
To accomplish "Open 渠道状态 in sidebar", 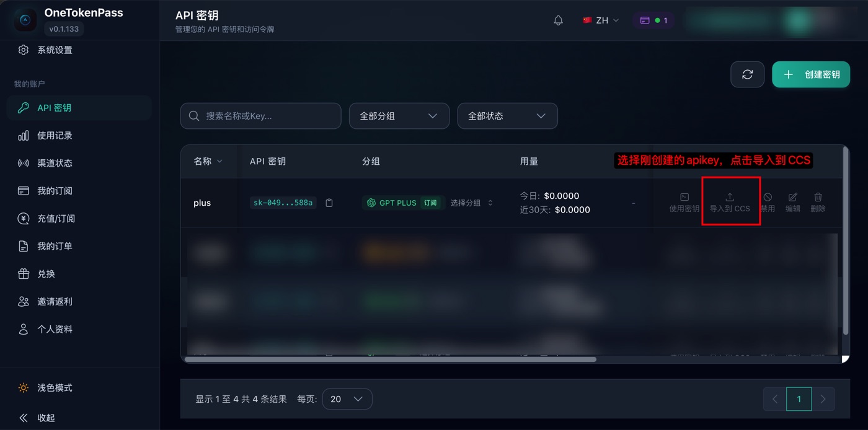I will coord(79,163).
